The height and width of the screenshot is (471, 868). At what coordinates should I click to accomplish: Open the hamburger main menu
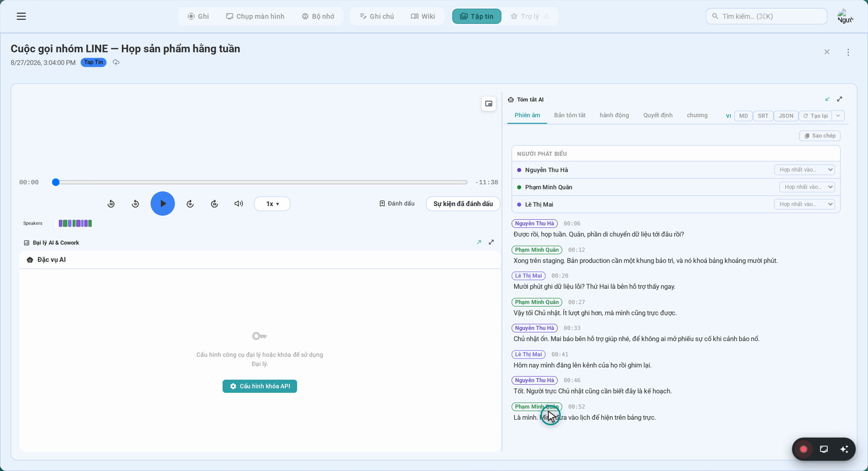pos(21,16)
